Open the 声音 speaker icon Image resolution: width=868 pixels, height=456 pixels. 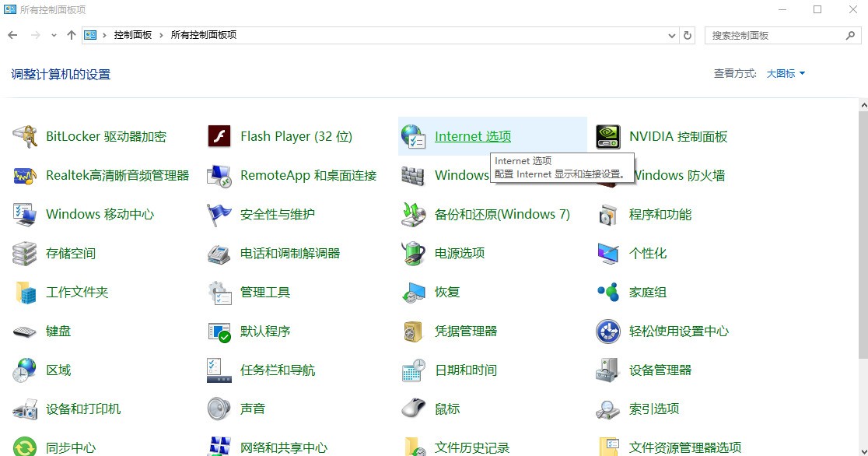pyautogui.click(x=219, y=409)
